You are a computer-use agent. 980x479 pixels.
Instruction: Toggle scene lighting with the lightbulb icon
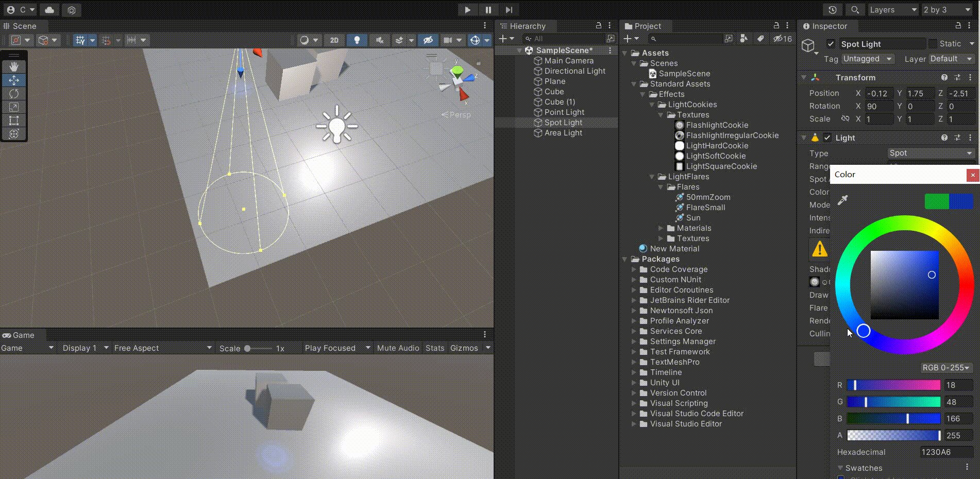tap(357, 40)
